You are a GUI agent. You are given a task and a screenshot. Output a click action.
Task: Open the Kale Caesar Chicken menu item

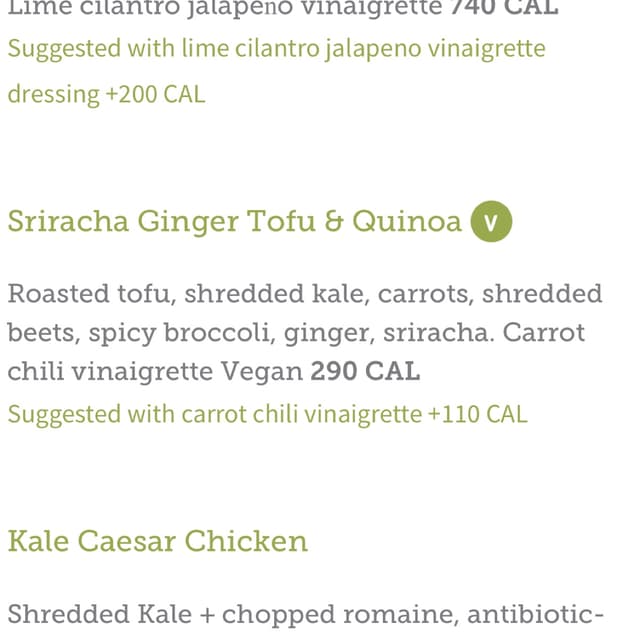(158, 541)
